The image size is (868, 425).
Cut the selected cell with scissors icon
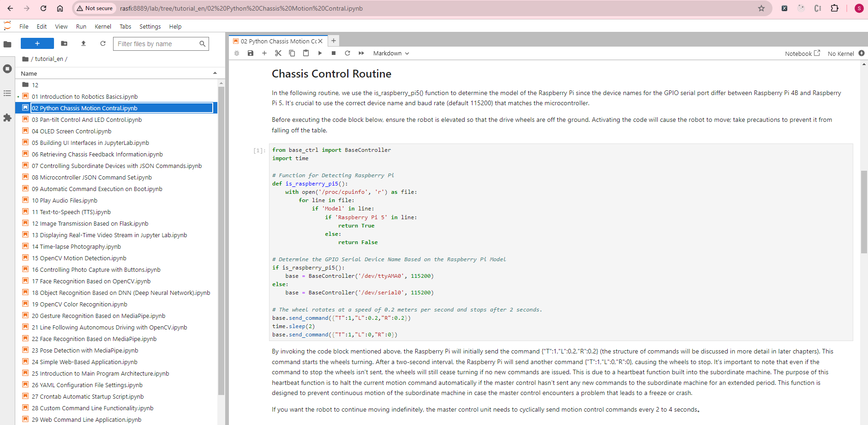click(278, 53)
